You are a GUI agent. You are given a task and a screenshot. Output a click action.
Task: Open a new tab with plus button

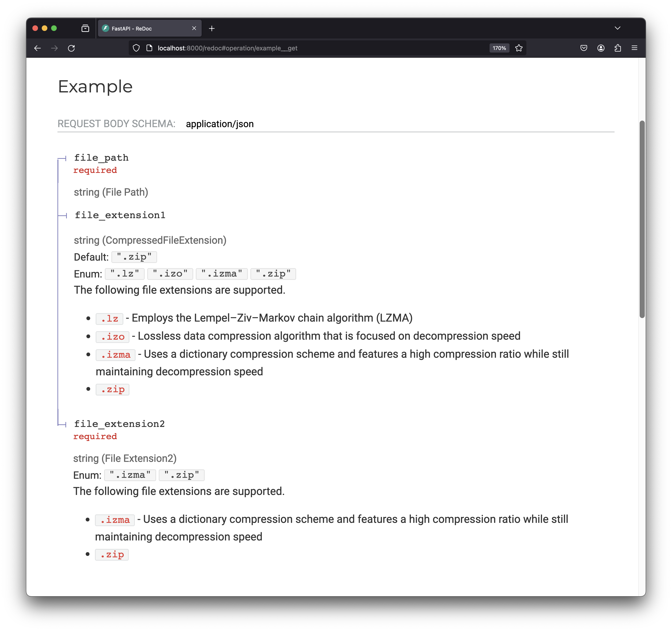[212, 29]
